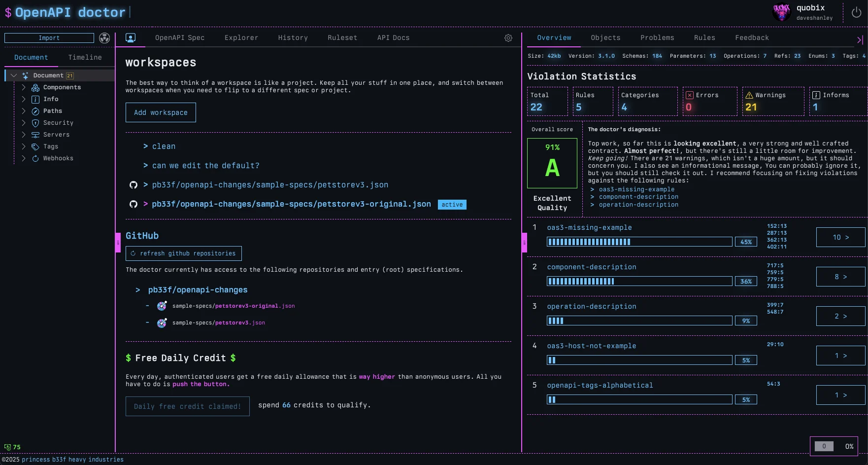
Task: Click the refresh icon in GitHub button
Action: pyautogui.click(x=133, y=253)
